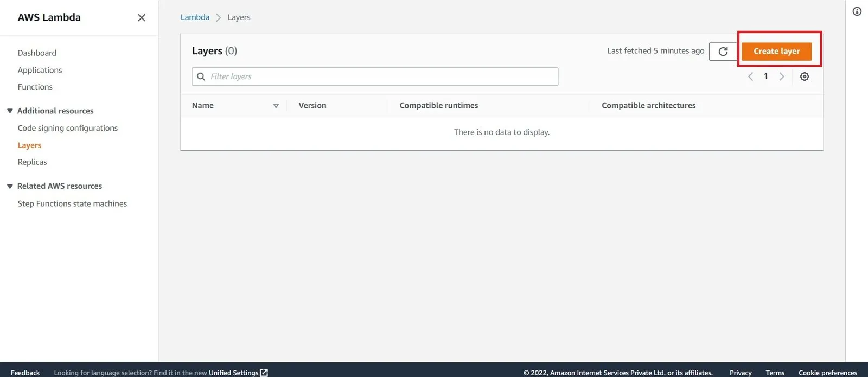Viewport: 868px width, 377px height.
Task: Open Unified Settings external link icon
Action: 264,373
